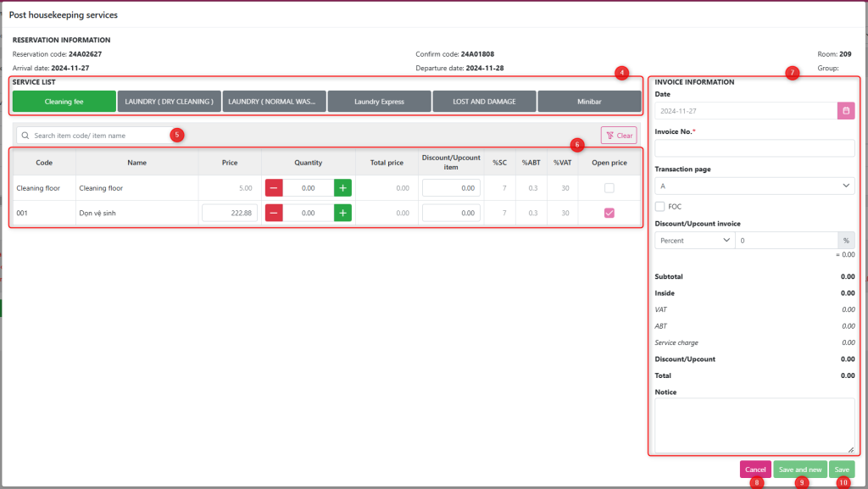
Task: Click the Invoice No. input field
Action: pos(754,148)
